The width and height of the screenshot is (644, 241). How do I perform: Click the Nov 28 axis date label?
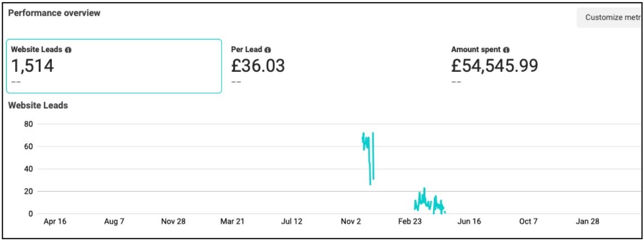coord(174,222)
